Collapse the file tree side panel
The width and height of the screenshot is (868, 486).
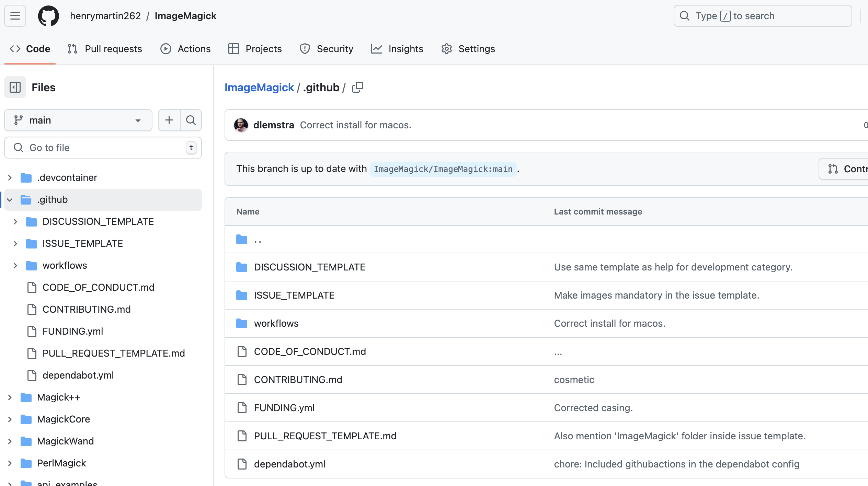pos(15,87)
